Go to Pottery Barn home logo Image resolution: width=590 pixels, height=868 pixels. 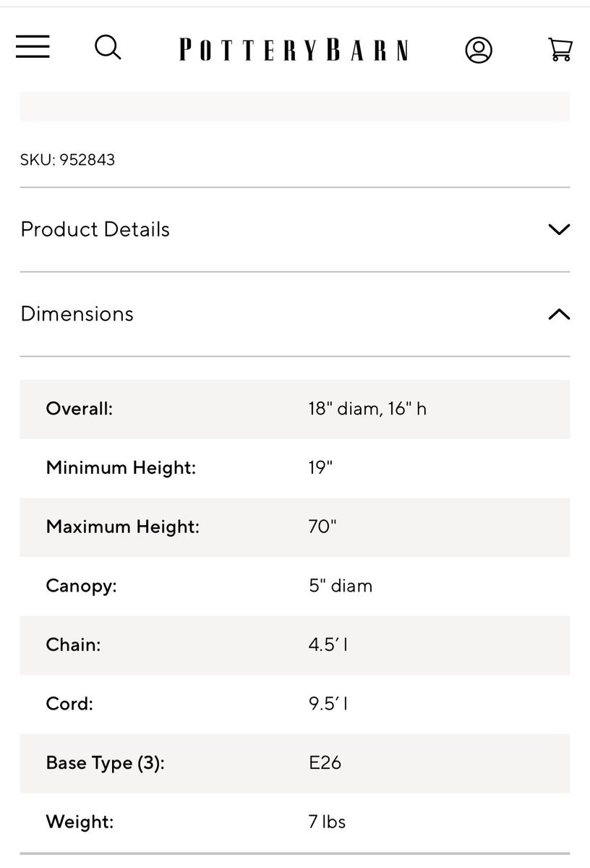pos(294,50)
